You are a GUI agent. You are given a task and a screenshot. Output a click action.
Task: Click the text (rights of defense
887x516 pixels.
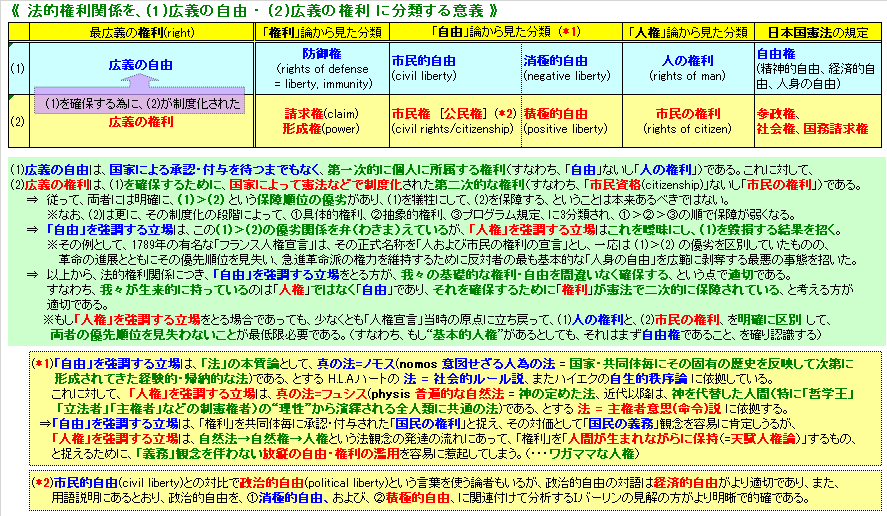(x=322, y=69)
